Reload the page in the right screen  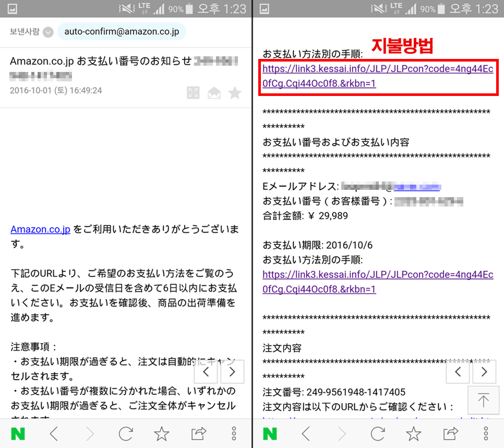(378, 434)
